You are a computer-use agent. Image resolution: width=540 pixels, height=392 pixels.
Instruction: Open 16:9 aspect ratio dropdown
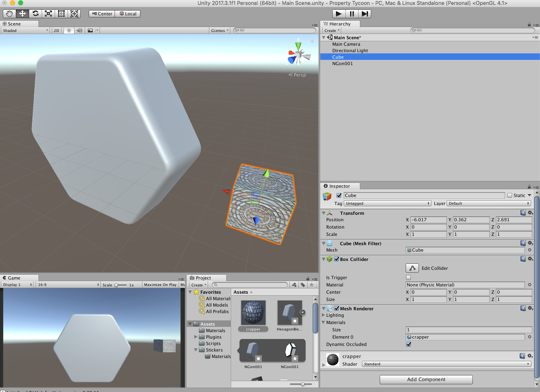pos(68,285)
